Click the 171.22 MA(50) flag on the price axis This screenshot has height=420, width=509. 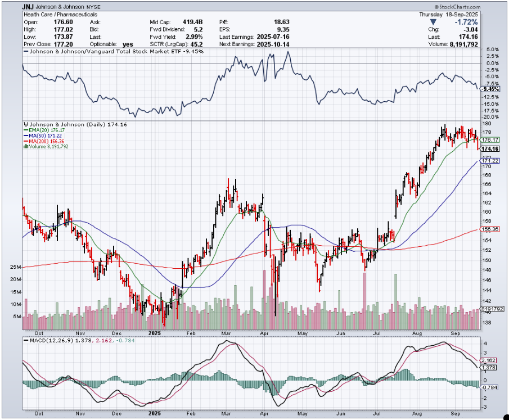coord(490,161)
